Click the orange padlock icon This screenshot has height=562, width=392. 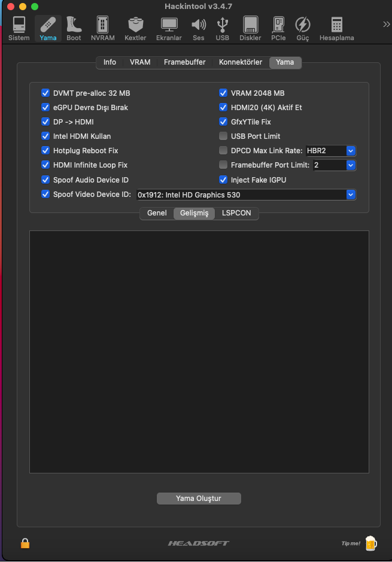[25, 543]
